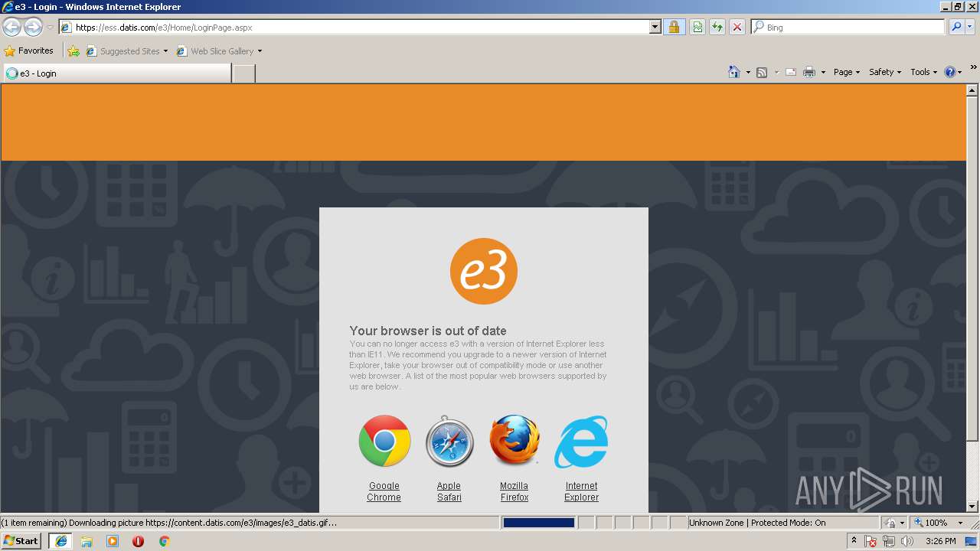The height and width of the screenshot is (551, 980).
Task: Expand the command bar overflow chevron
Action: (974, 67)
